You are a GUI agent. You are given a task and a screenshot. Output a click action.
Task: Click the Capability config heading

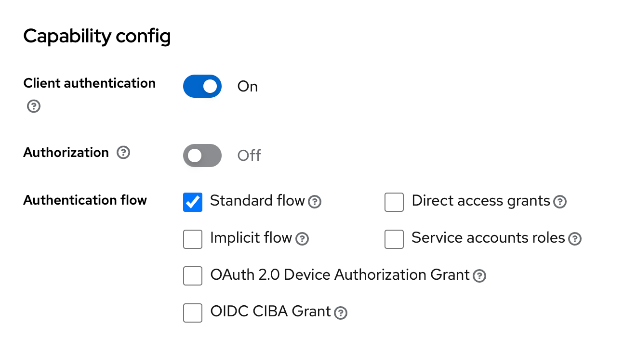[x=97, y=36]
